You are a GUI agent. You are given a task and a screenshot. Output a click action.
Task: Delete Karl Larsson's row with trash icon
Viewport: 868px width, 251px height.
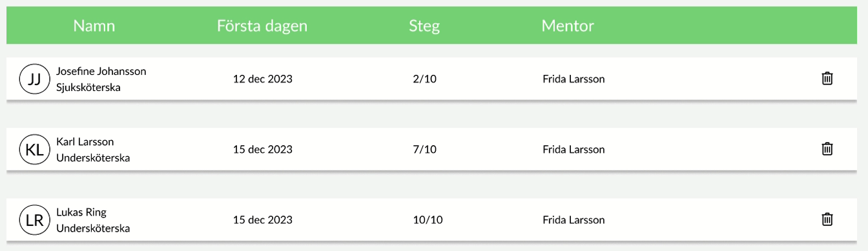click(x=827, y=149)
